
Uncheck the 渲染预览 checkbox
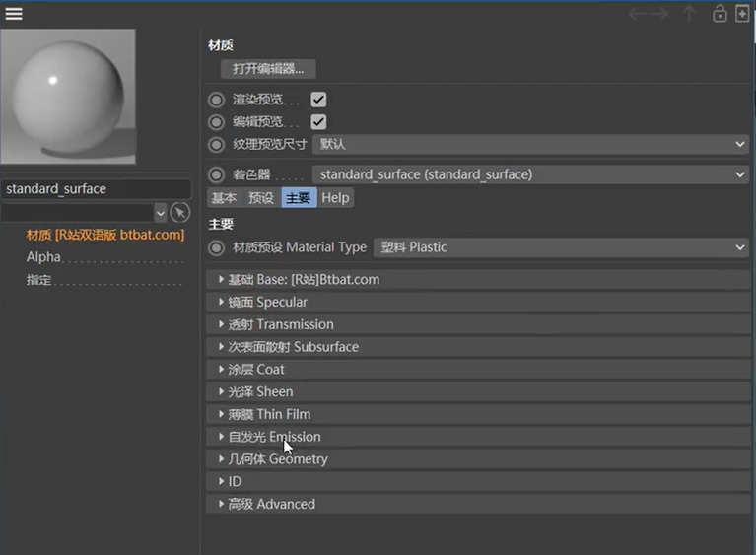(x=318, y=100)
